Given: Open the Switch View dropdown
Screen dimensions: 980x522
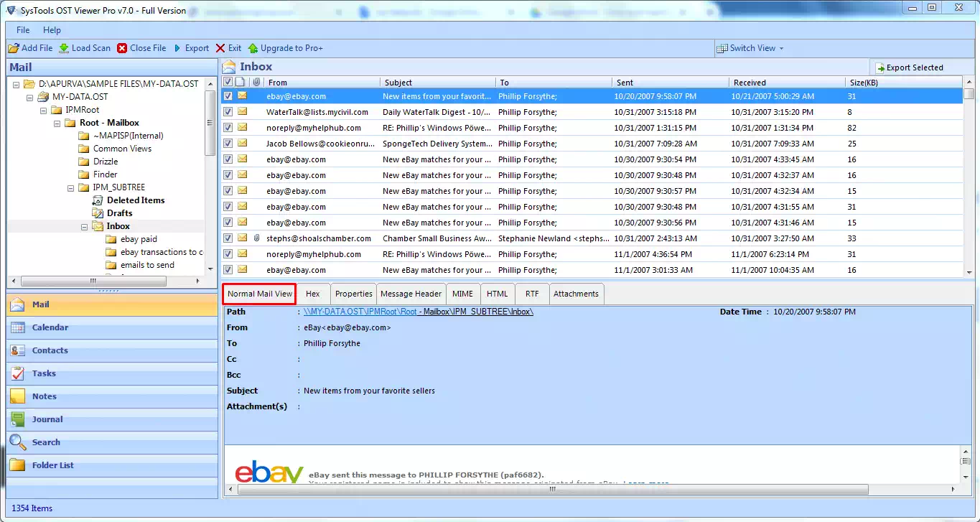Looking at the screenshot, I should click(751, 48).
